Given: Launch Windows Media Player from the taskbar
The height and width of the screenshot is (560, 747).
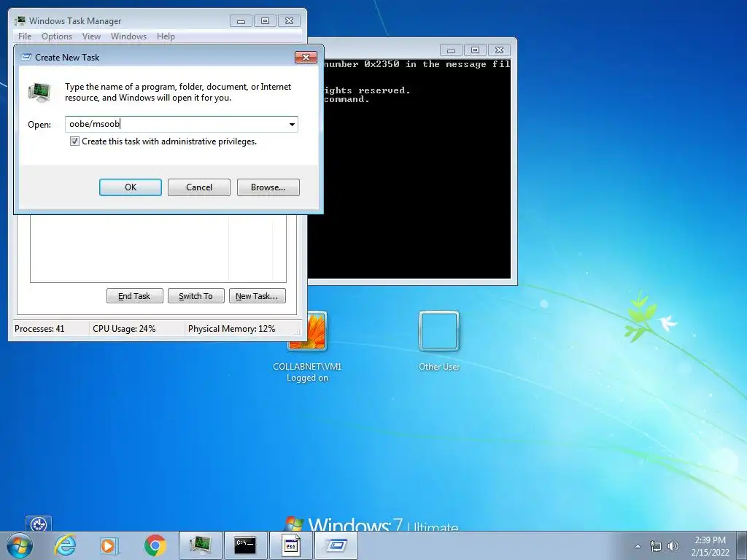Looking at the screenshot, I should pos(109,545).
